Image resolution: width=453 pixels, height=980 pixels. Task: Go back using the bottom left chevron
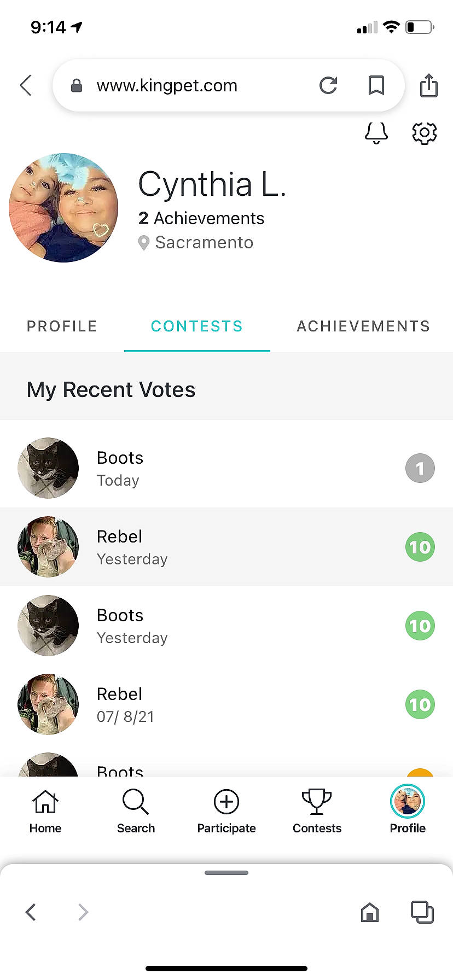click(31, 912)
